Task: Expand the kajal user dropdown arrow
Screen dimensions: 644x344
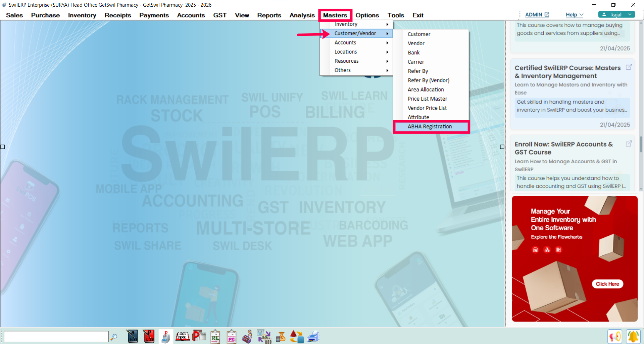Action: 630,14
